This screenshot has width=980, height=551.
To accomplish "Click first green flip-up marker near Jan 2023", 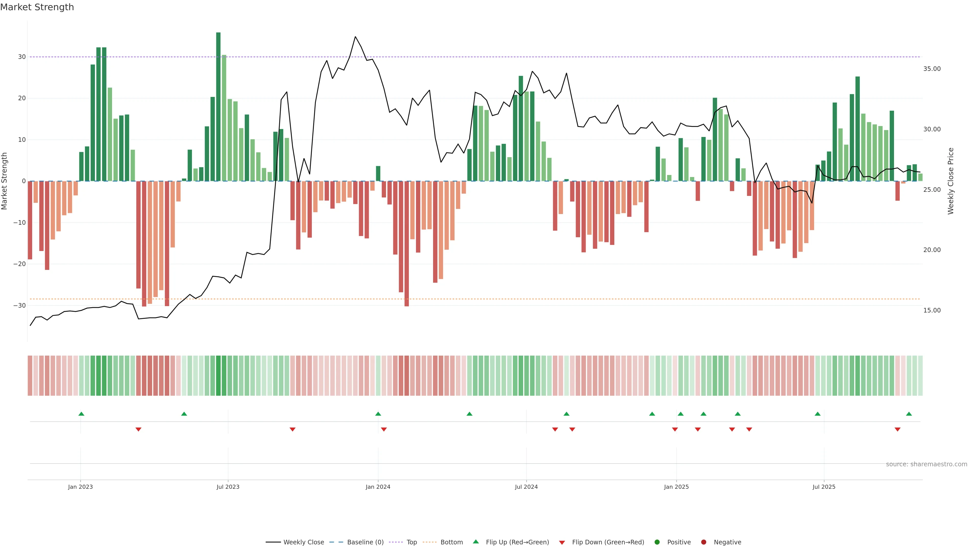I will pyautogui.click(x=81, y=414).
